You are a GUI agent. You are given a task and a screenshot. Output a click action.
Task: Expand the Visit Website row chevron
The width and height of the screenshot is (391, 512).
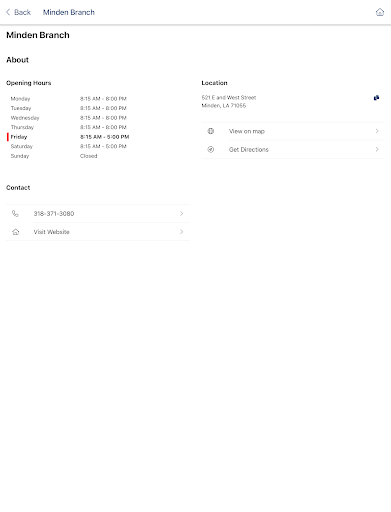182,232
